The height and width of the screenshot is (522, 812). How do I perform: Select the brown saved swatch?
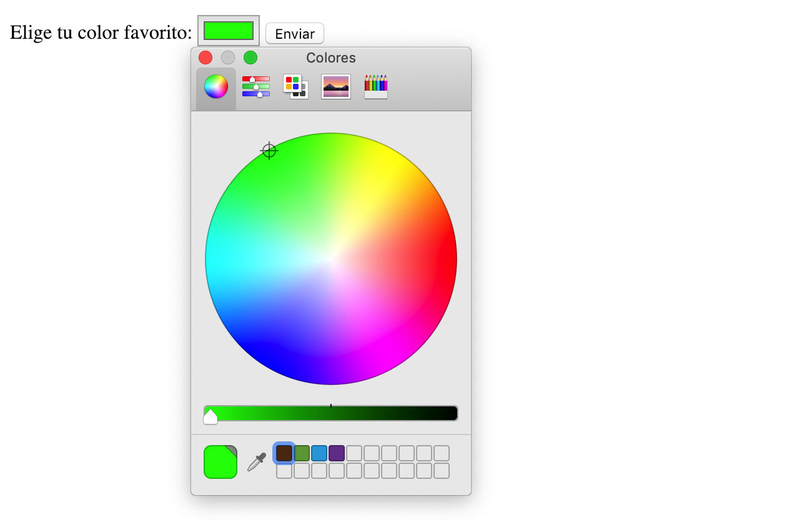(284, 453)
